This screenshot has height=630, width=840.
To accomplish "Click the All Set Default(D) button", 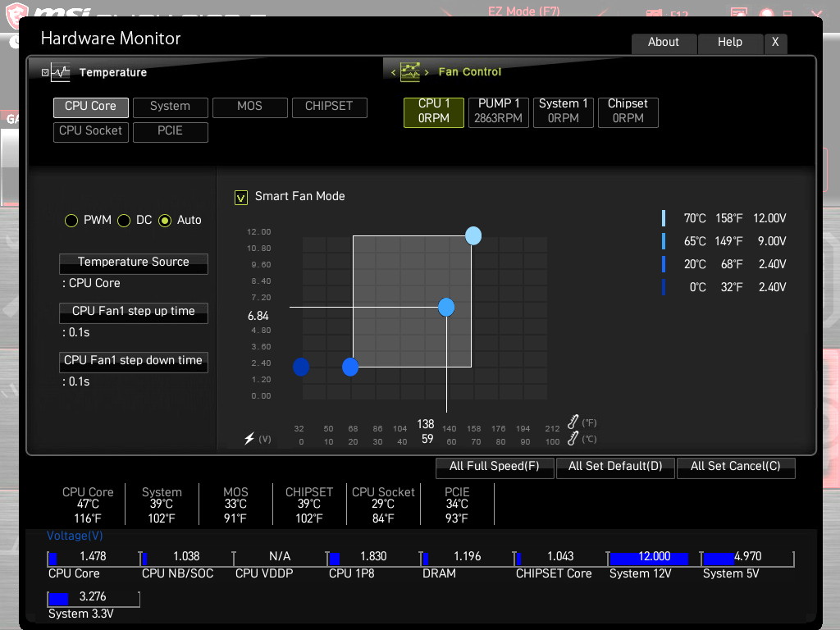I will click(x=615, y=467).
